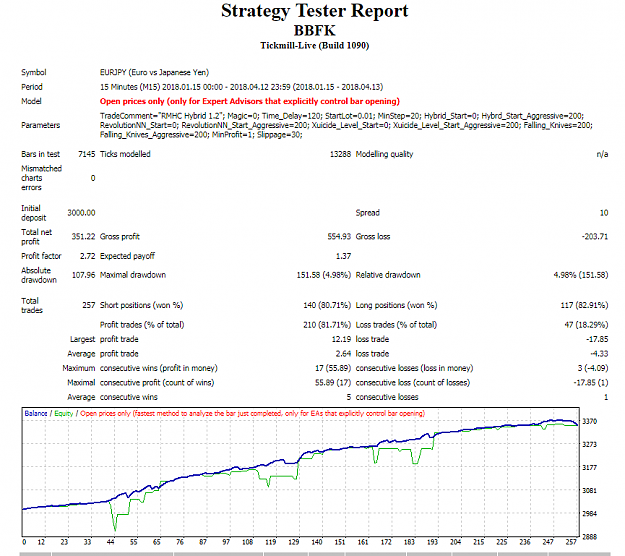Click the Bars in test value '7145'

86,154
